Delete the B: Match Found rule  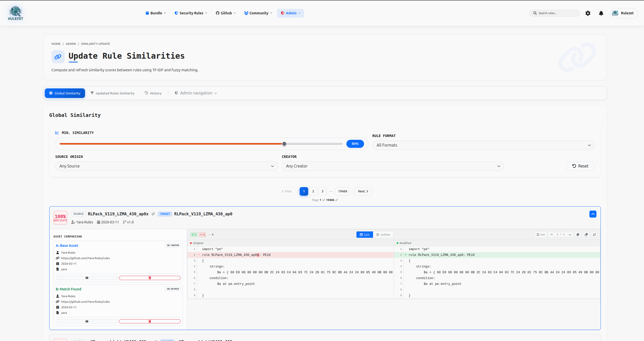pos(150,321)
